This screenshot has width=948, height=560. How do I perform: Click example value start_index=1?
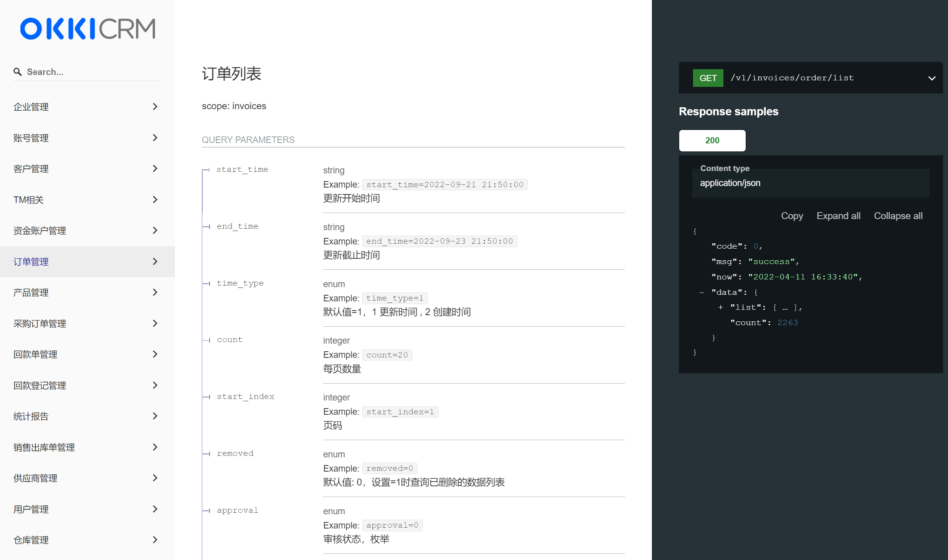coord(400,412)
